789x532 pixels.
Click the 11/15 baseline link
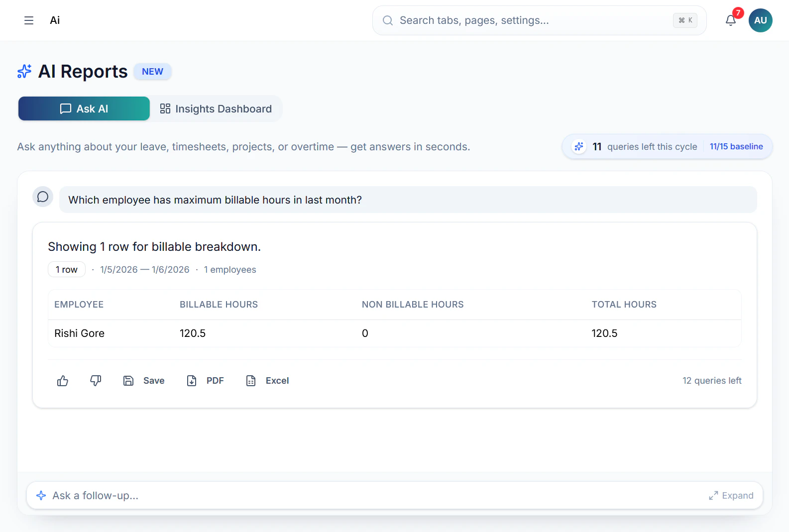pos(736,147)
